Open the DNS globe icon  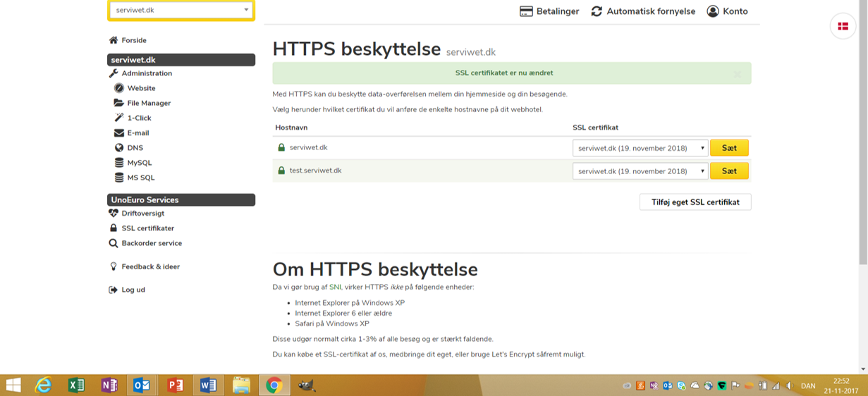[x=119, y=148]
